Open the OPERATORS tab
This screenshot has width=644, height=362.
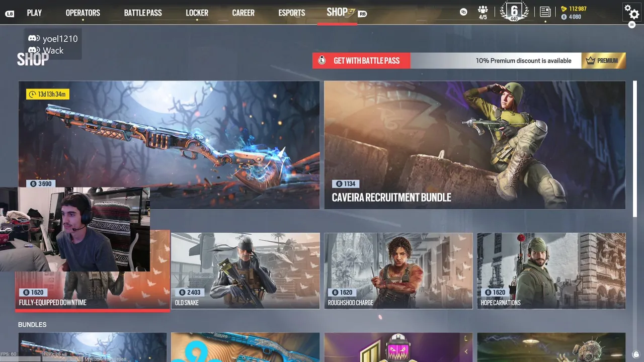pos(83,13)
